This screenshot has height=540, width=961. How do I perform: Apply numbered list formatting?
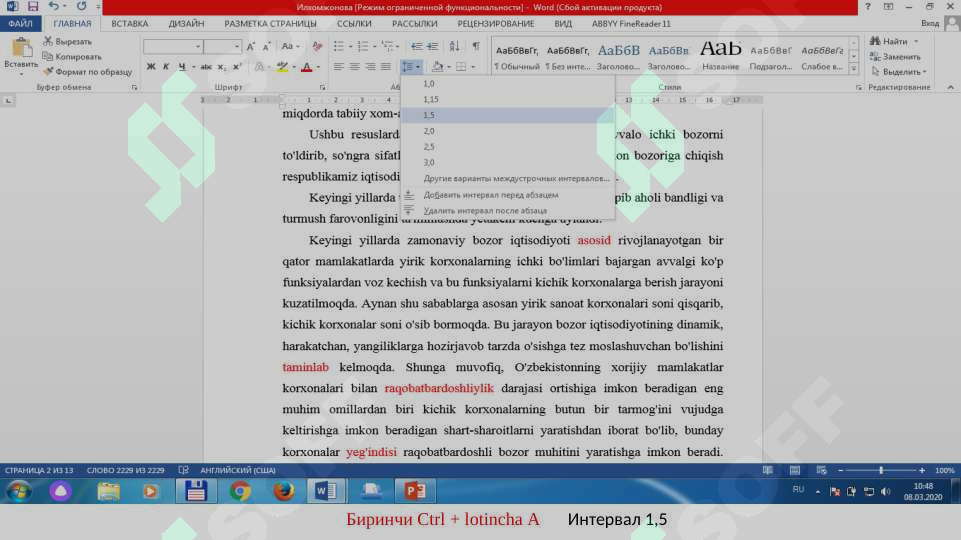pos(362,47)
